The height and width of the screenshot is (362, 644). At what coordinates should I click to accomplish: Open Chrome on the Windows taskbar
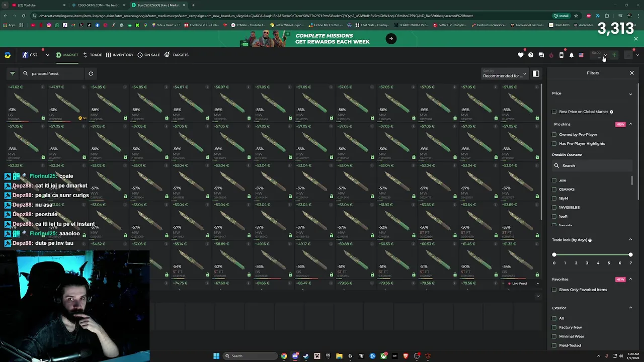pos(284,356)
